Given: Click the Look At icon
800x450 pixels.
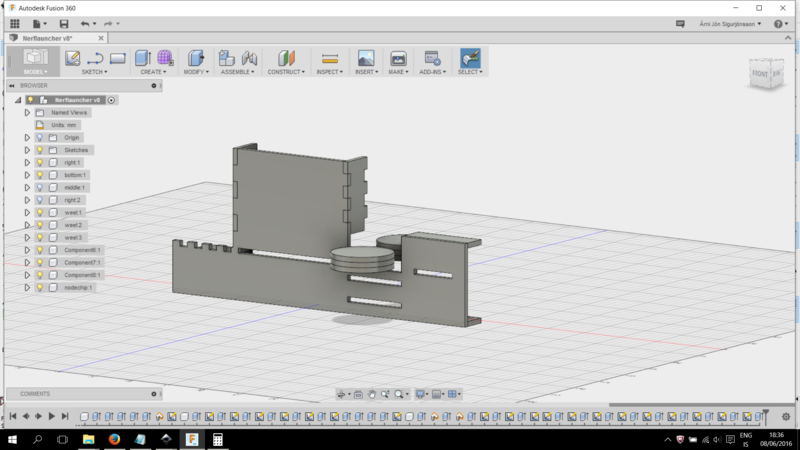Looking at the screenshot, I should 358,394.
